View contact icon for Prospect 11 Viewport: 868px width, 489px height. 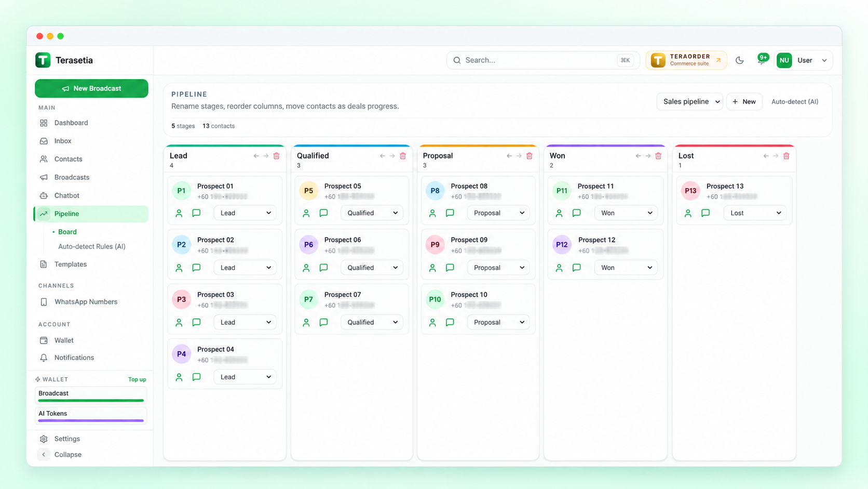pyautogui.click(x=559, y=213)
